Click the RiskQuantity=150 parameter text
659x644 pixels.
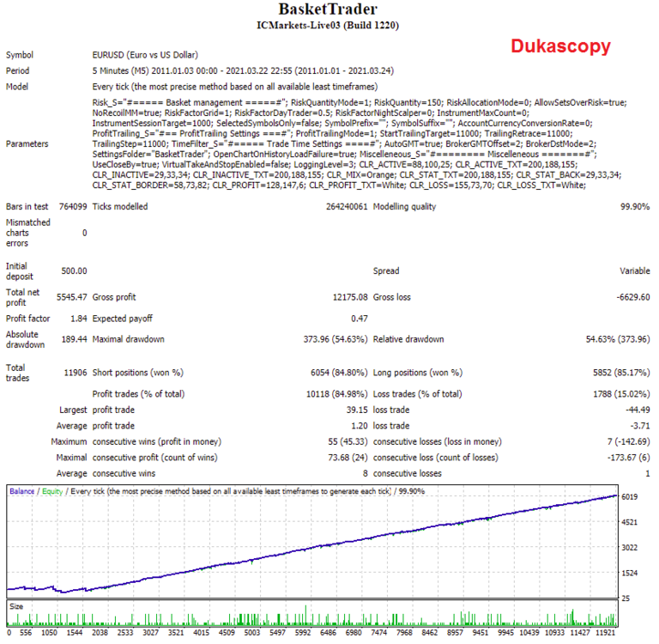tap(408, 103)
